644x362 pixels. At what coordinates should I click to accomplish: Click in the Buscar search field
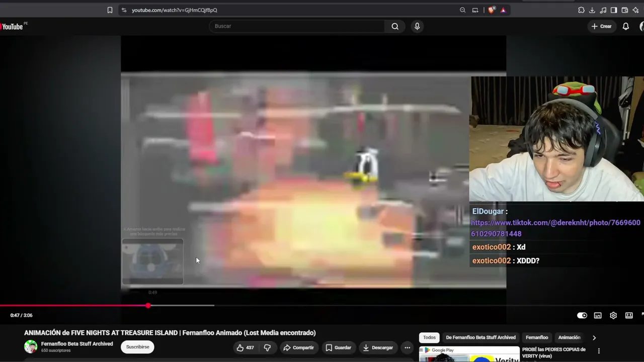point(297,26)
